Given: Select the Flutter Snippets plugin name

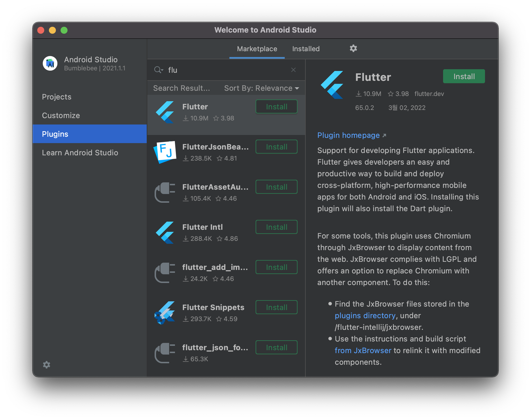Looking at the screenshot, I should [213, 307].
